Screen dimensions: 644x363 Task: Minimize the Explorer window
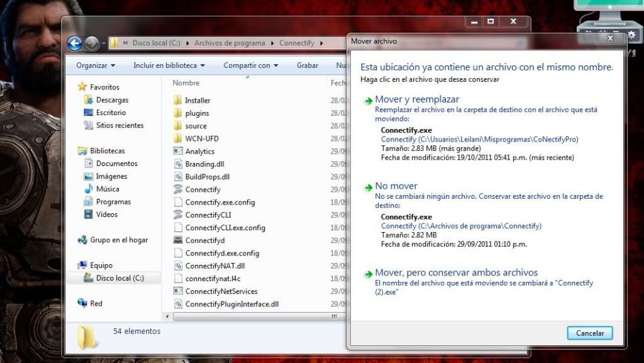point(474,21)
